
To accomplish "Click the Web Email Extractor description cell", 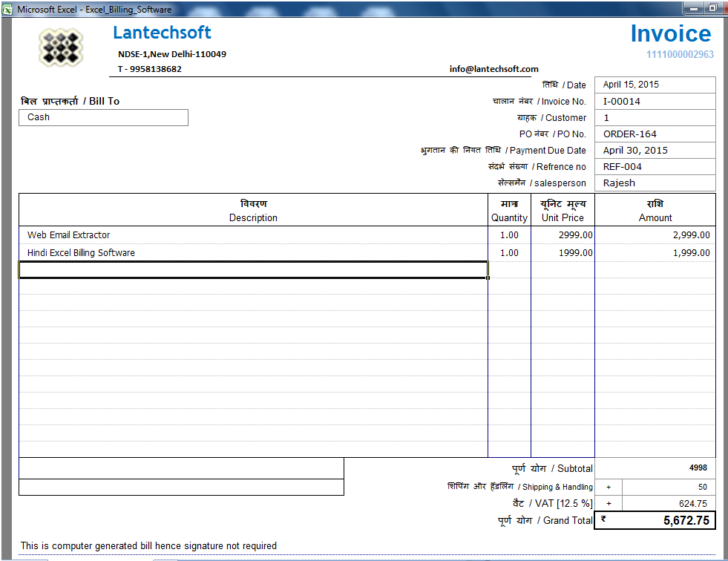I will (253, 235).
